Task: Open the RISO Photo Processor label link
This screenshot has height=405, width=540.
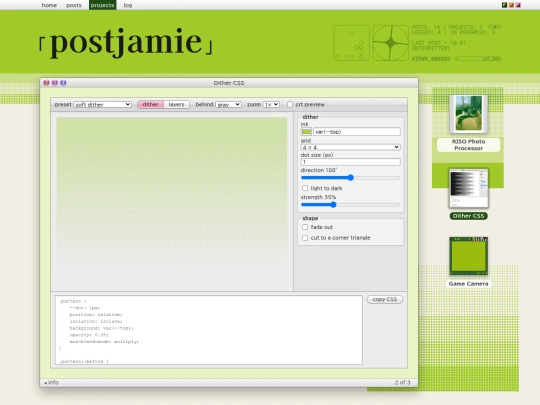Action: point(468,145)
